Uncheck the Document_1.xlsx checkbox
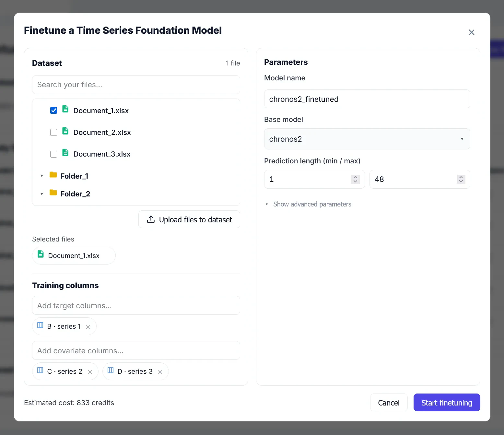The image size is (504, 435). [x=54, y=111]
